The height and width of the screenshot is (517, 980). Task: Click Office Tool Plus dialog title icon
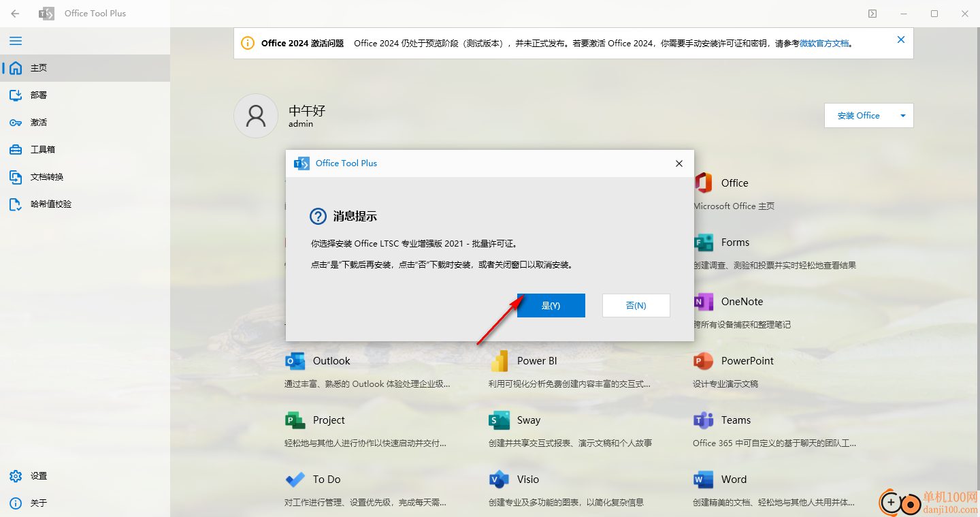[x=301, y=163]
